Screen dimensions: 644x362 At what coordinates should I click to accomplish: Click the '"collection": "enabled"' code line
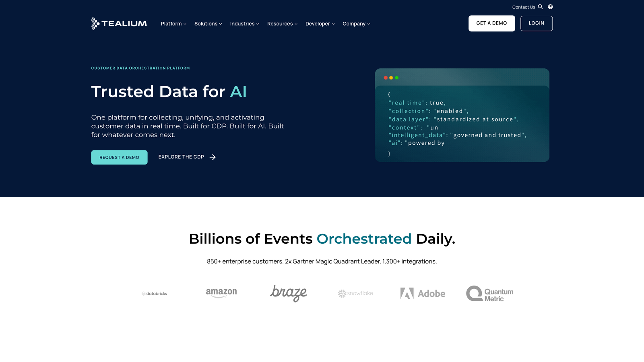429,111
